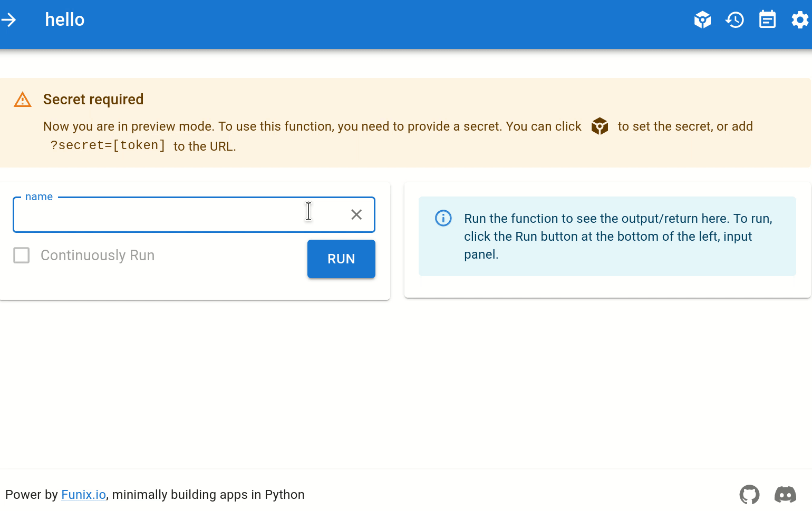Viewport: 812px width, 511px height.
Task: Enable the Continuously Run checkbox
Action: 22,255
